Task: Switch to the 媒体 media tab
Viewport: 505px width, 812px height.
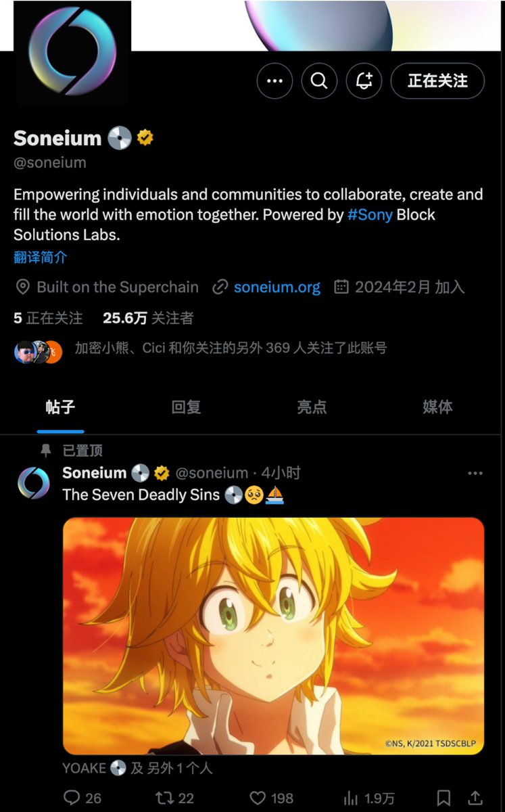Action: coord(437,407)
